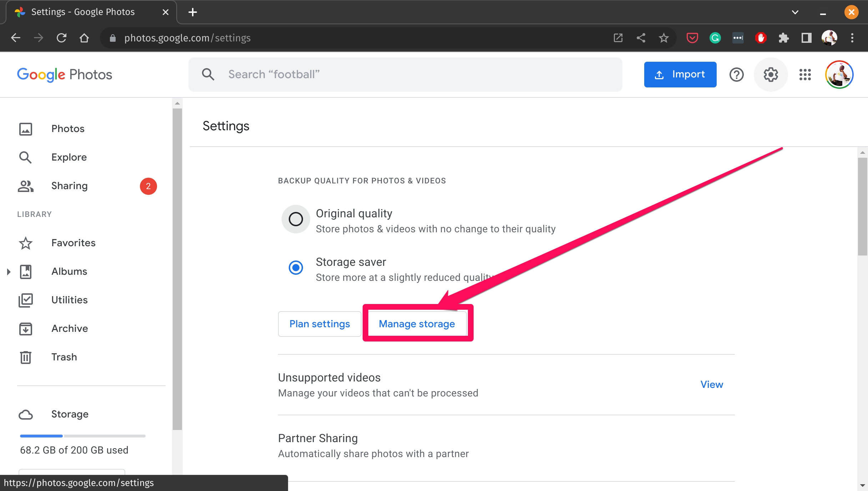Viewport: 868px width, 491px height.
Task: Select the Original quality radio button
Action: point(296,219)
